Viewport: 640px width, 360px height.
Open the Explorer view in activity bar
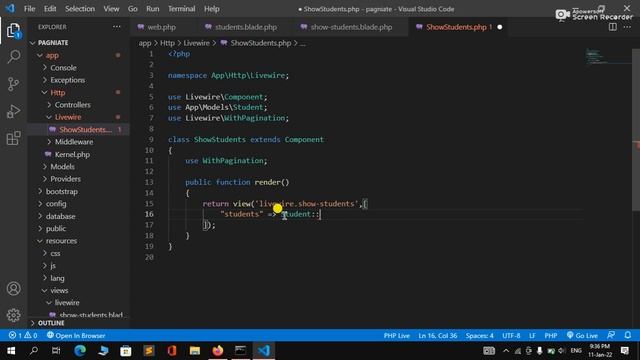pos(13,31)
